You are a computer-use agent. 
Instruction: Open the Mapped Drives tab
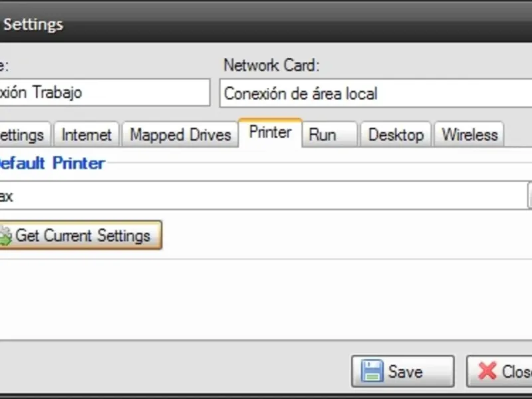click(180, 134)
